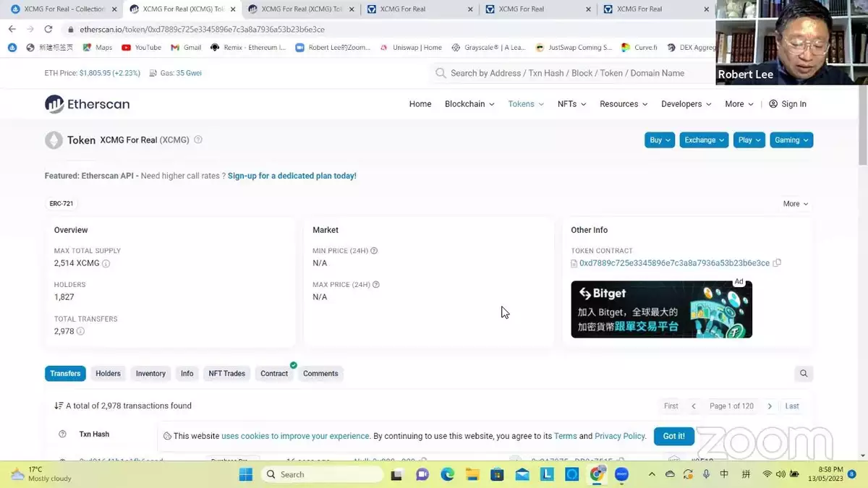This screenshot has width=868, height=488.
Task: Open the Grayscale bookmark
Action: 489,47
